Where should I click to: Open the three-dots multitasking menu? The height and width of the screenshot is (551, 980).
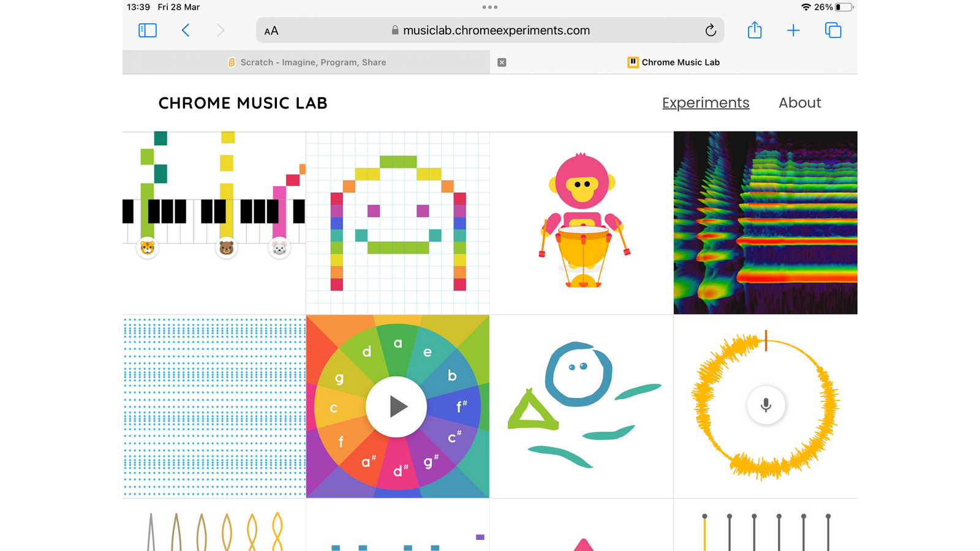[490, 7]
